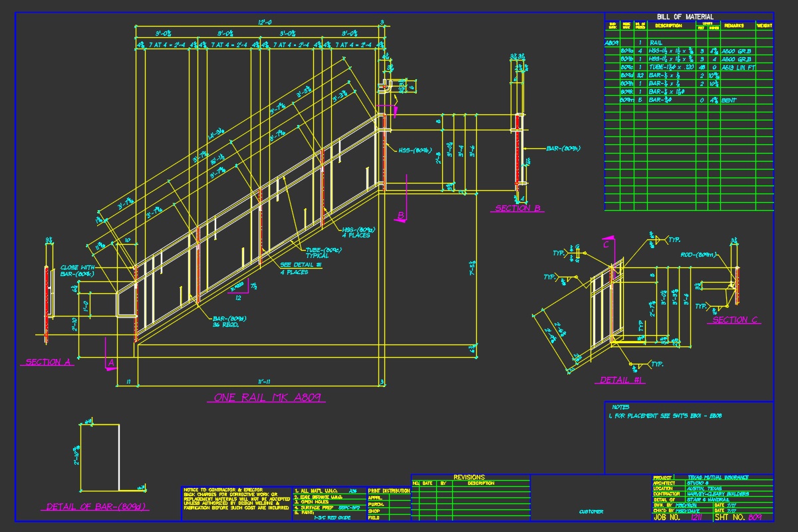
Task: Select the "12'-0" overall dimension text
Action: [264, 23]
